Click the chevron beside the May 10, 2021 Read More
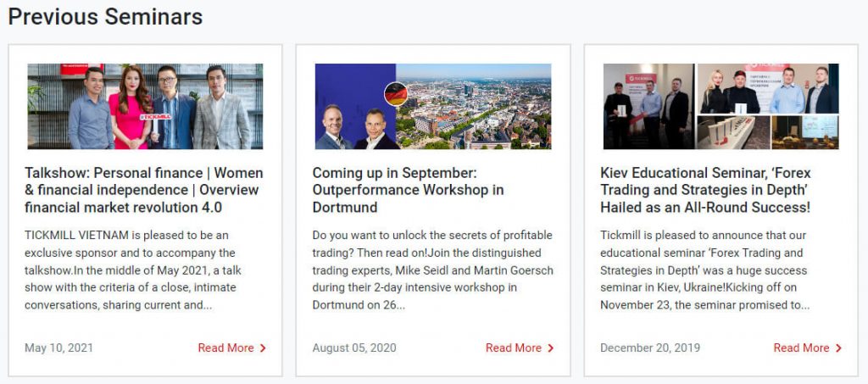 263,348
